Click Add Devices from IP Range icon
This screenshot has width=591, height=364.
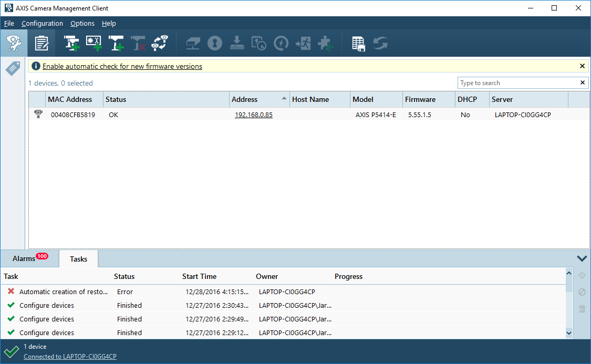(94, 43)
